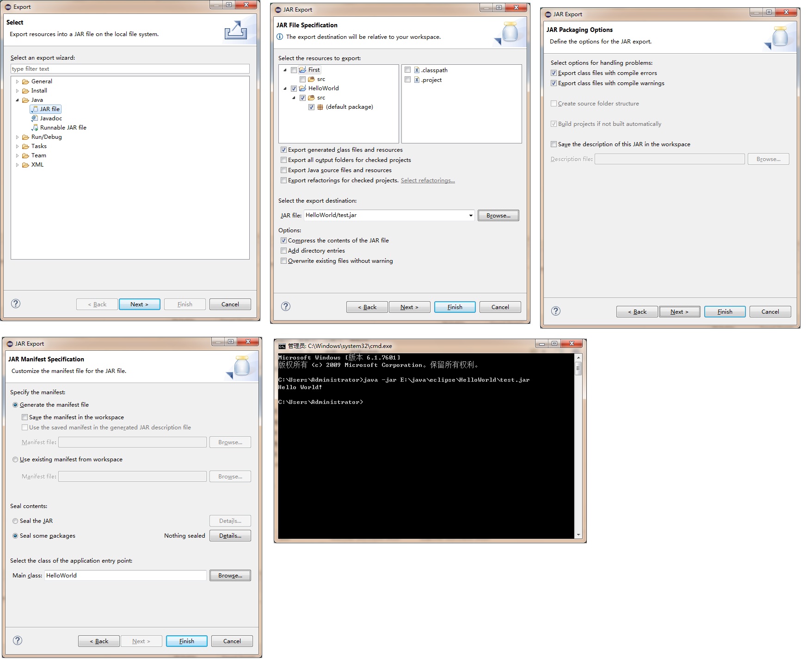Screen dimensions: 812x670
Task: Enable Export all output folders for checked projects
Action: 283,160
